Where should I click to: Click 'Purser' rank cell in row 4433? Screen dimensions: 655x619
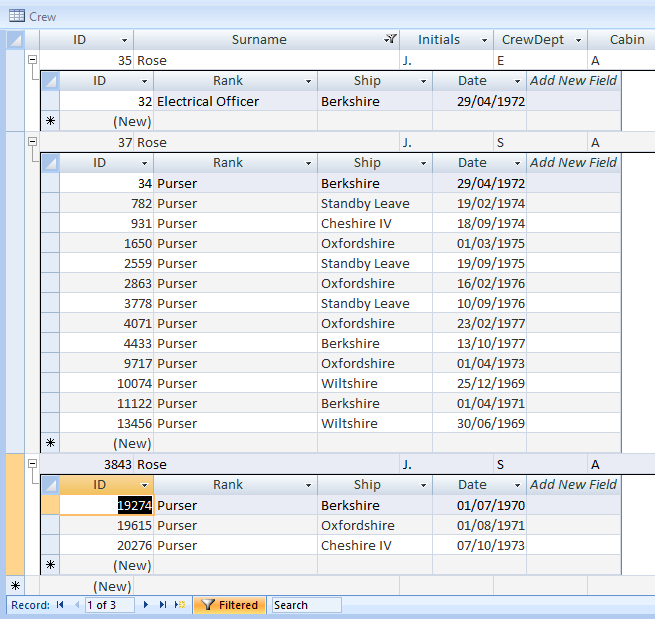coord(235,343)
